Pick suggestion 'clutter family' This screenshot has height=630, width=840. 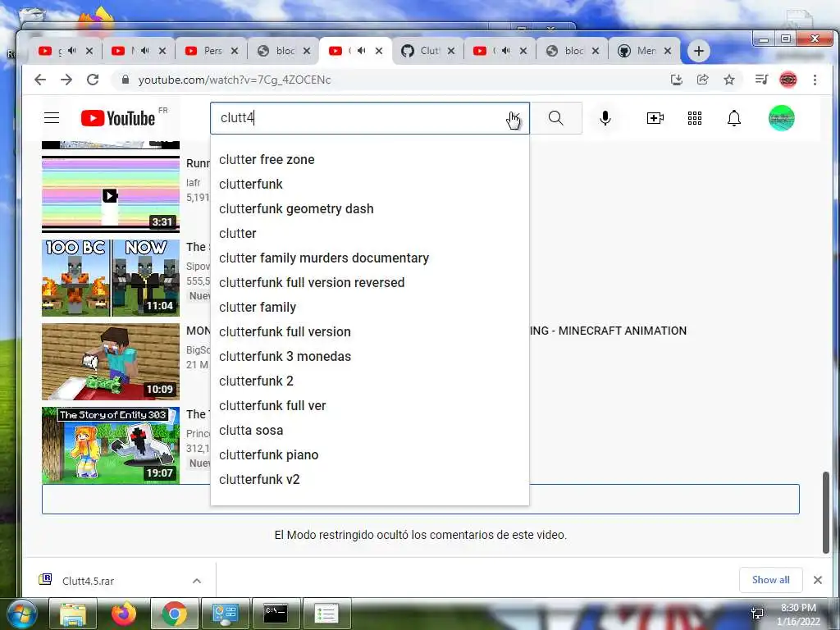coord(370,308)
